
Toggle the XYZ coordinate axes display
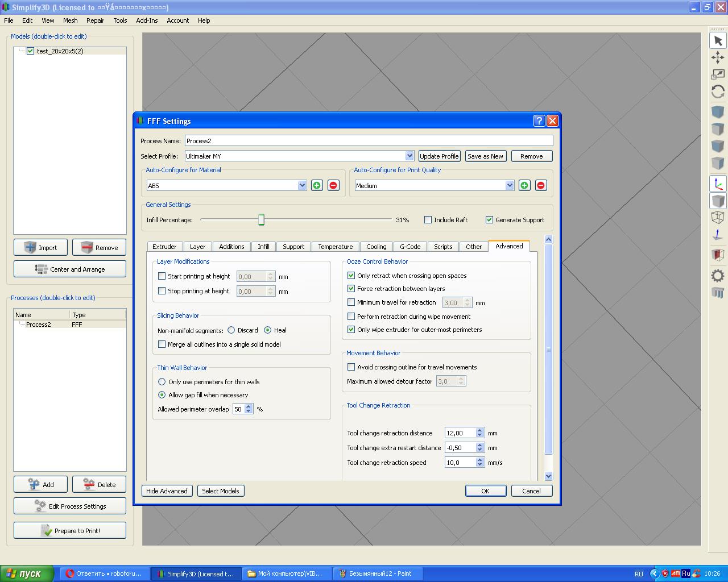point(718,184)
